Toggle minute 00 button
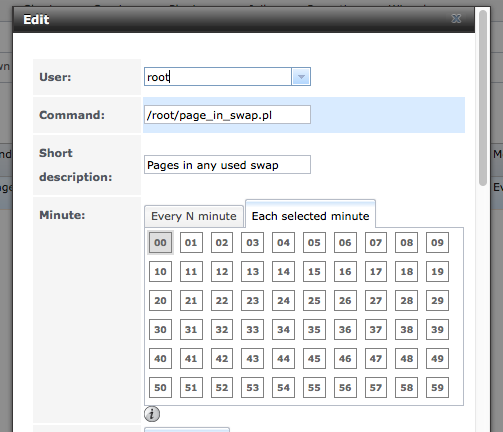Image resolution: width=503 pixels, height=432 pixels. 160,242
